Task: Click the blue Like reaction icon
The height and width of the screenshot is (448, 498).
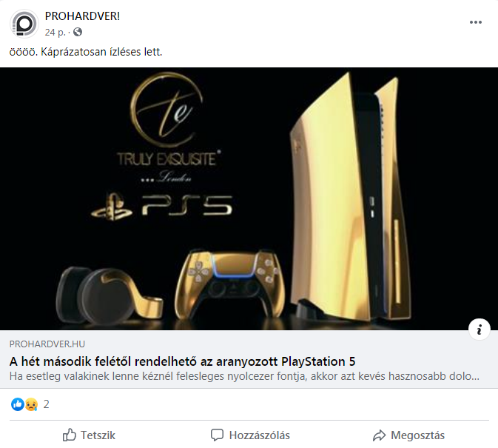Action: (18, 404)
